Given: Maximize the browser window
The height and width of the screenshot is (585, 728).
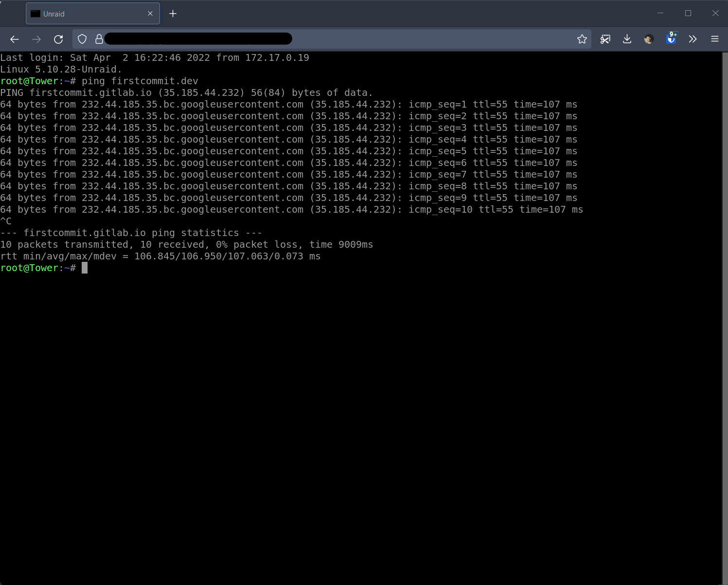Looking at the screenshot, I should coord(688,13).
